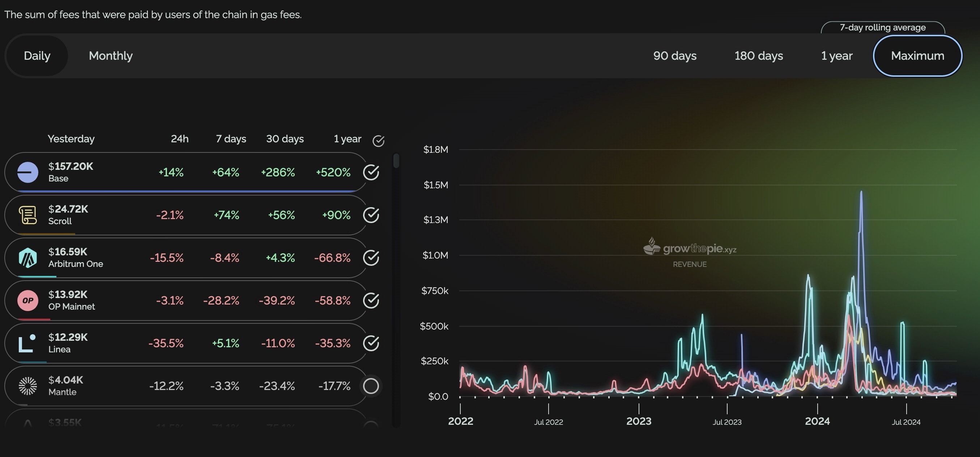
Task: Uncheck the Scroll chain checkmark
Action: tap(371, 215)
